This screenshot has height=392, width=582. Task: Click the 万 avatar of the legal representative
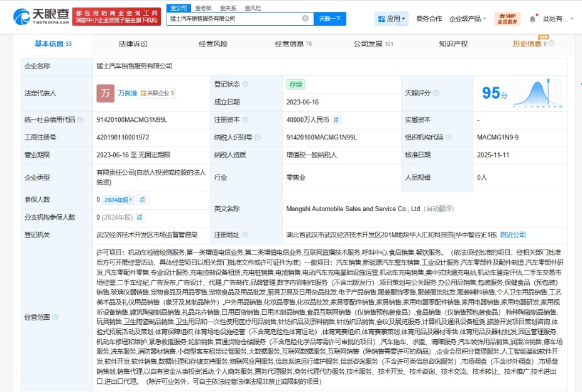[105, 93]
